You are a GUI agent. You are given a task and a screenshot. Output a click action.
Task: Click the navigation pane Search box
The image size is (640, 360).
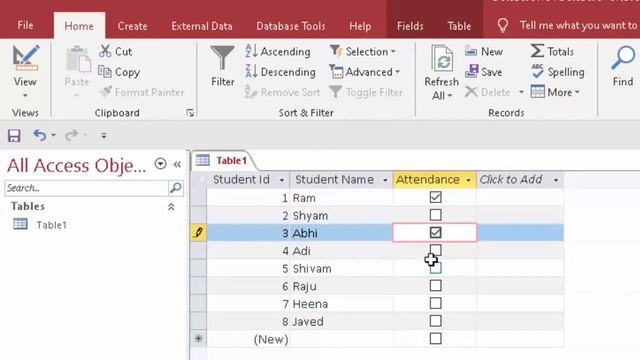coord(87,188)
